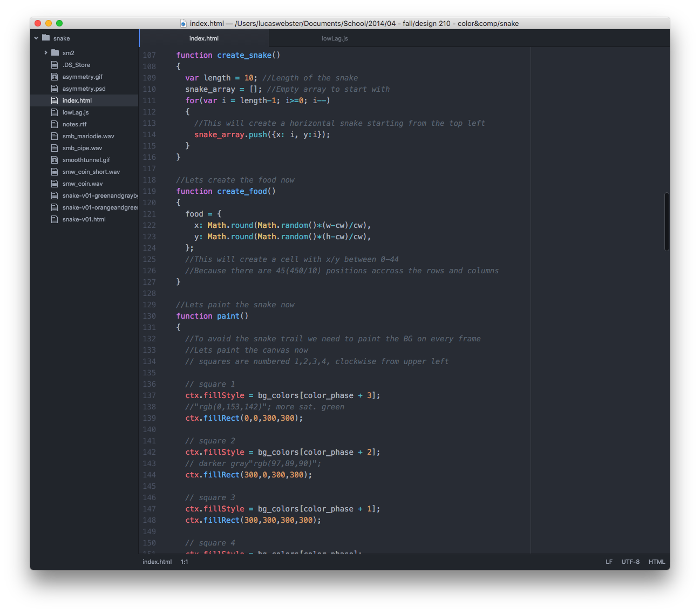Select the sm2 folder name
This screenshot has height=613, width=700.
click(68, 53)
